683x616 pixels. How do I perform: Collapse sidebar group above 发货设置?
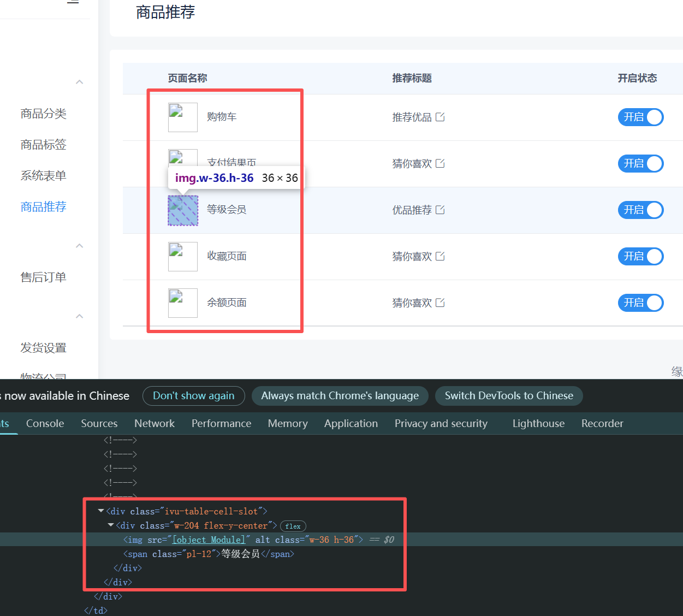[80, 316]
